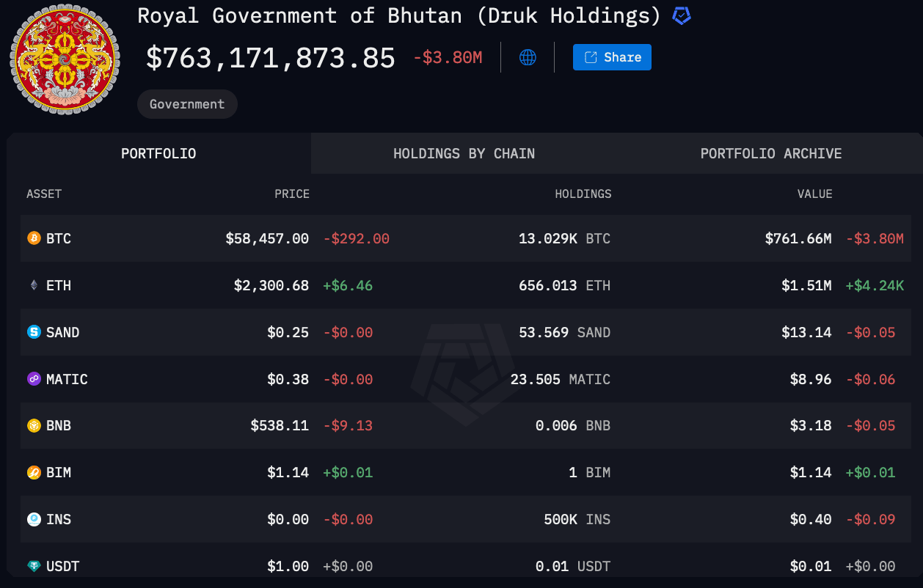Select the Portfolio tab
Image resolution: width=923 pixels, height=588 pixels.
[x=158, y=154]
